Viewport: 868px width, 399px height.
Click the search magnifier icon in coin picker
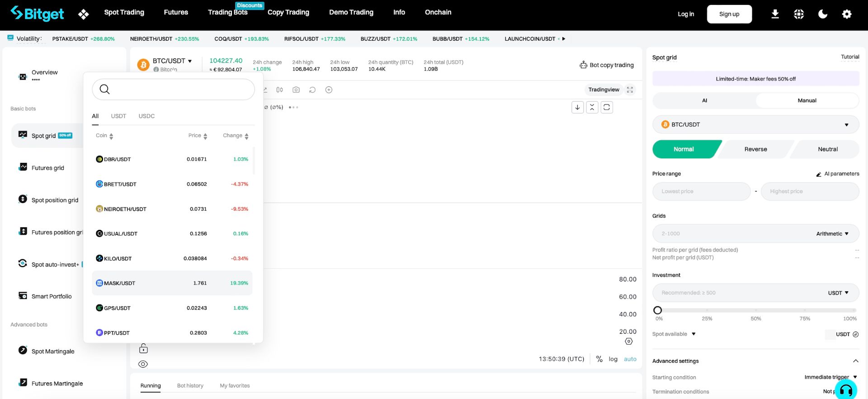click(104, 89)
